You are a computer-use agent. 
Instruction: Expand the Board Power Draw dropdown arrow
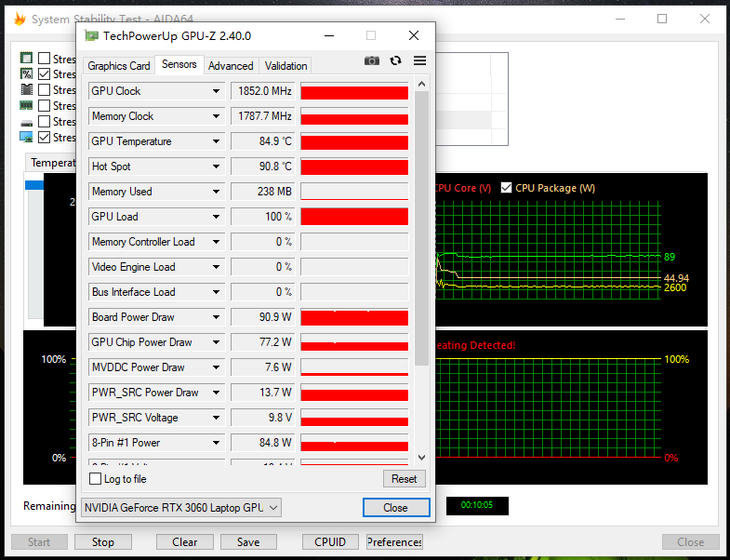(x=216, y=317)
